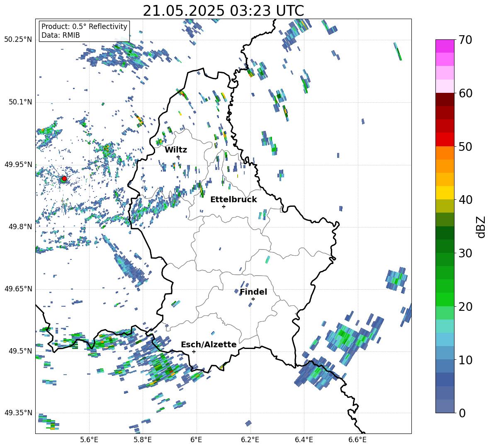Click the latitude label 50.1°N
491x448 pixels.
[20, 102]
